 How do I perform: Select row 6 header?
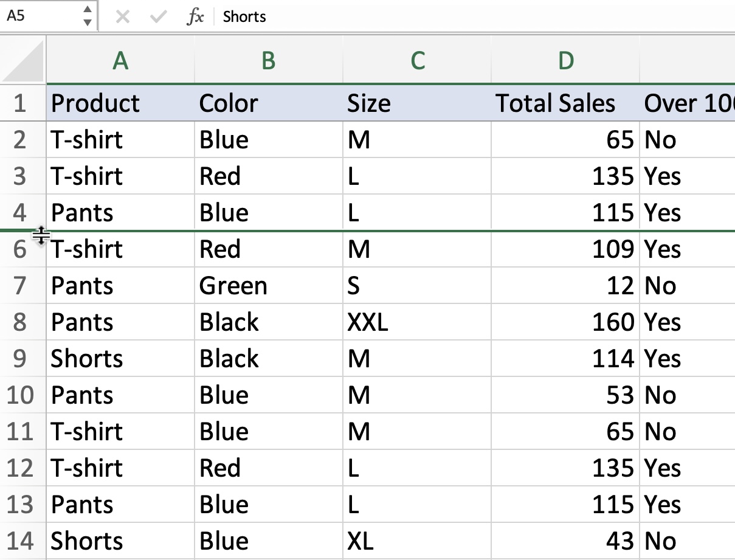point(22,249)
